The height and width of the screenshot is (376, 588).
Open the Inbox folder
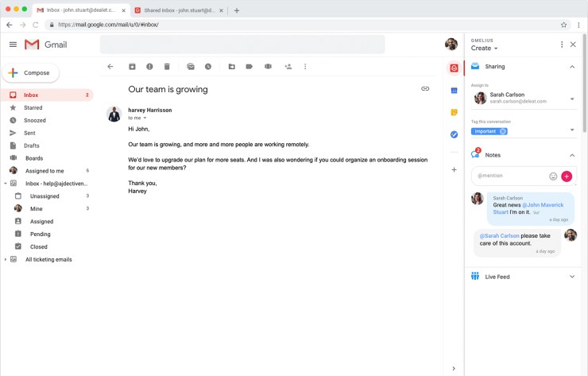click(47, 95)
